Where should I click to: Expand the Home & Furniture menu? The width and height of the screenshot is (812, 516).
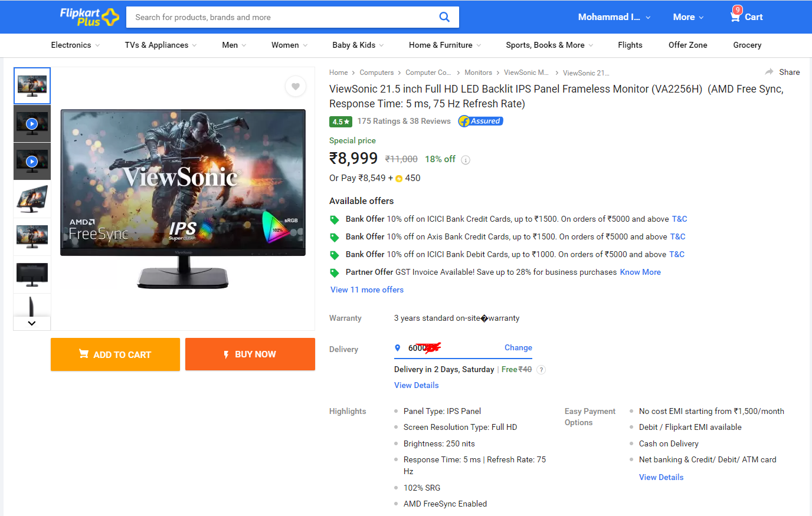pyautogui.click(x=445, y=45)
